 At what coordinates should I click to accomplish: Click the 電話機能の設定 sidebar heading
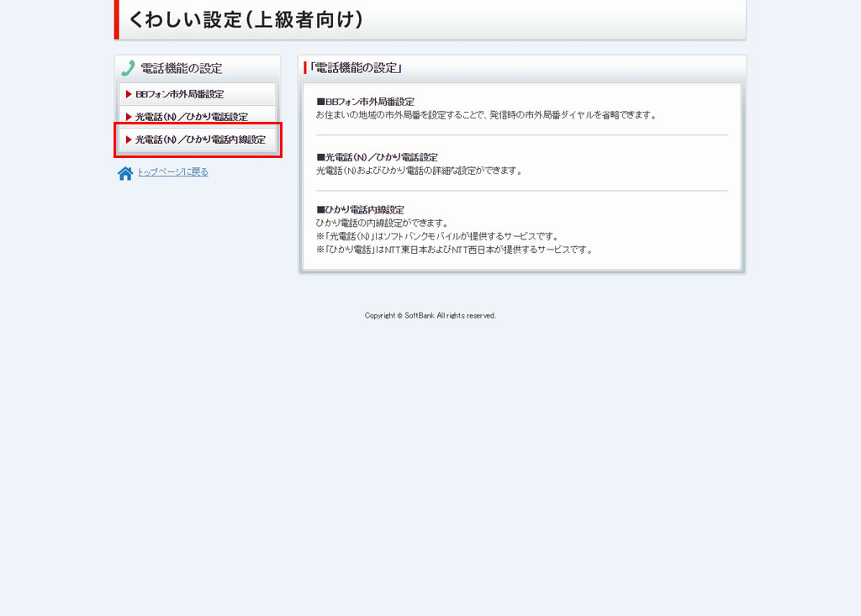click(x=182, y=69)
